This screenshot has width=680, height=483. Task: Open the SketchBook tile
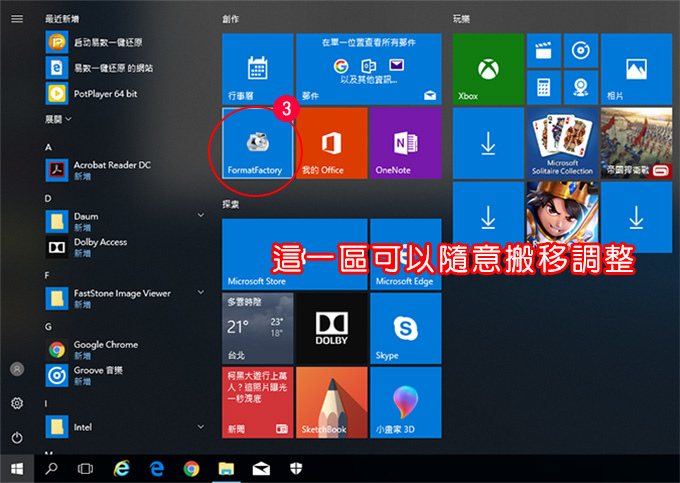coord(332,402)
